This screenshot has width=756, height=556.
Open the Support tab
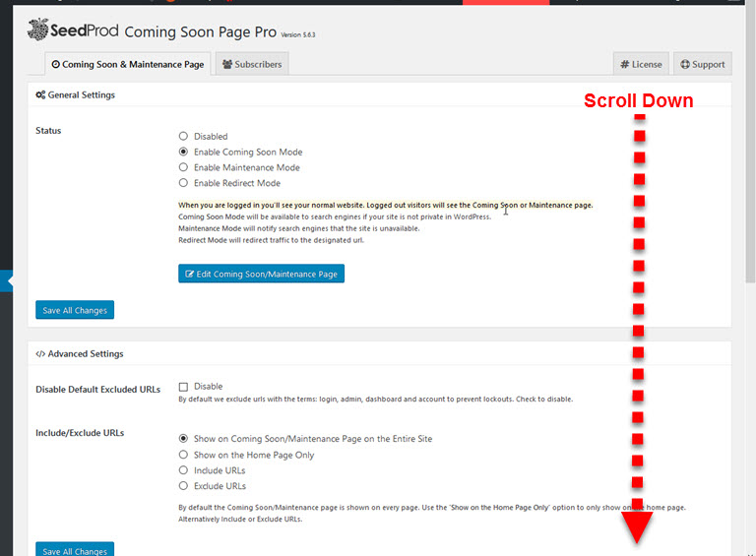[x=703, y=64]
